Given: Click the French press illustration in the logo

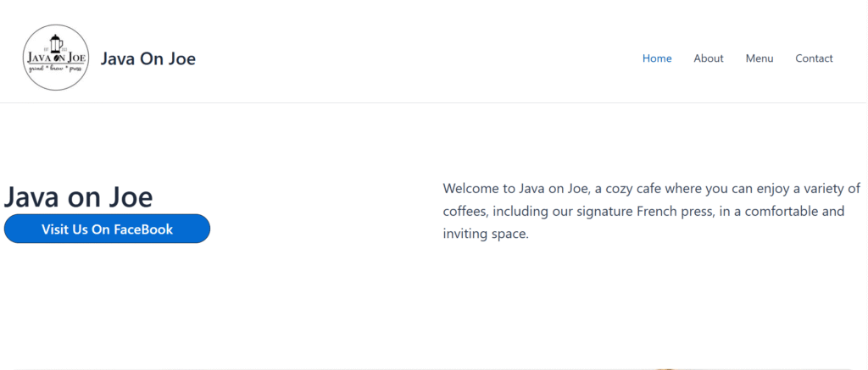Looking at the screenshot, I should pos(56,42).
